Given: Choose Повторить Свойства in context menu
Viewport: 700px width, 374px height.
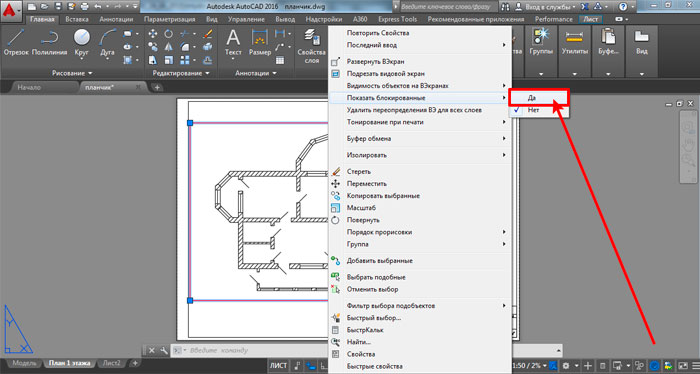Looking at the screenshot, I should [420, 33].
